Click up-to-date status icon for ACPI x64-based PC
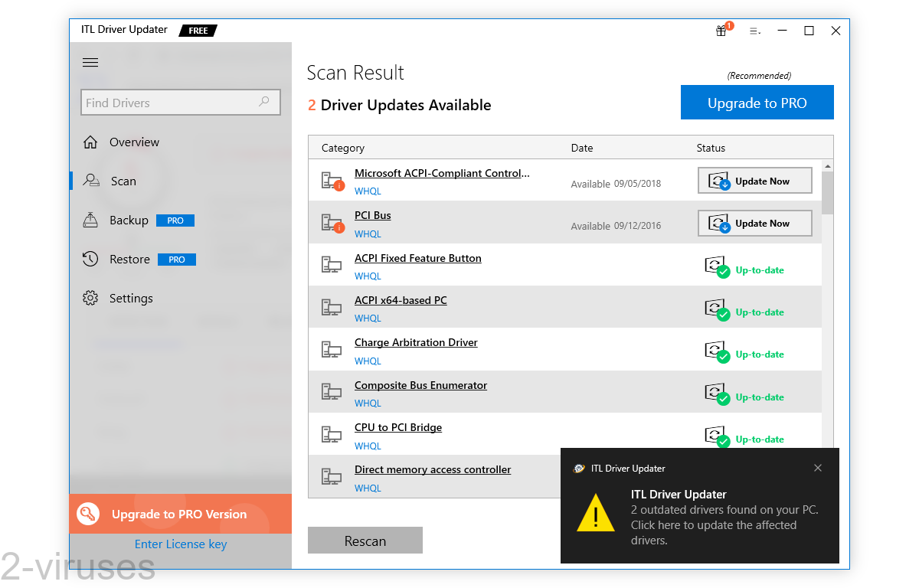Viewport: 919px width, 588px height. 717,309
